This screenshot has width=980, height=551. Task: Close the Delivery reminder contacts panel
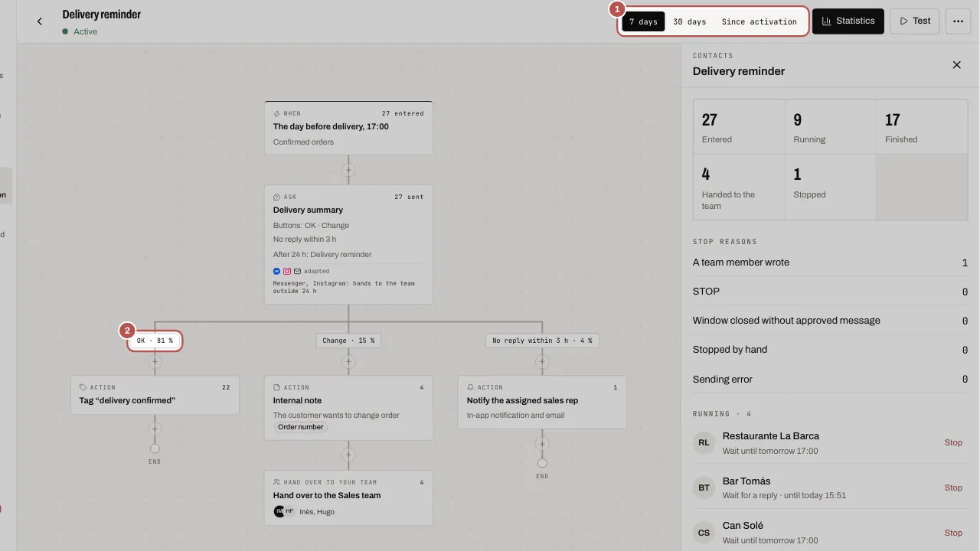coord(956,65)
